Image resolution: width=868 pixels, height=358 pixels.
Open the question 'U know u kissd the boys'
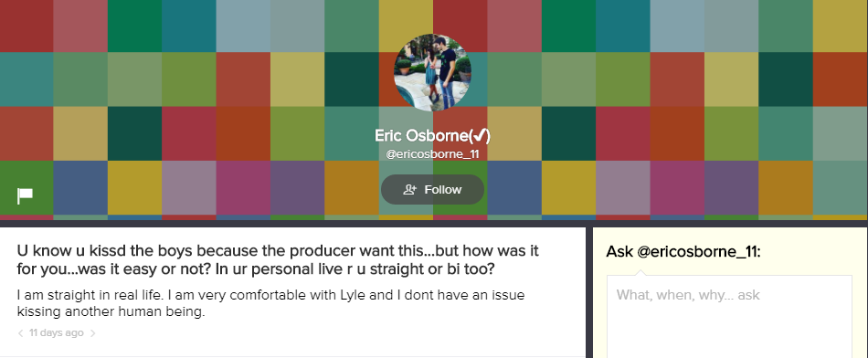[x=278, y=260]
